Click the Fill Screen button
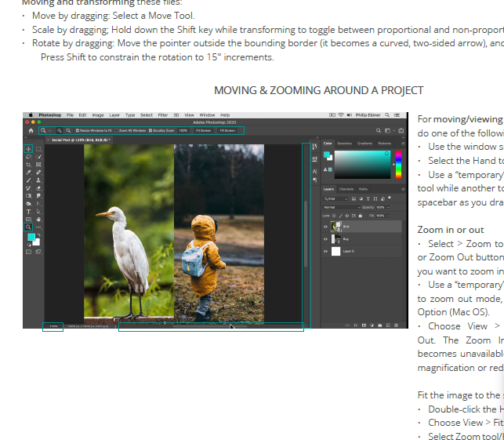 click(227, 130)
